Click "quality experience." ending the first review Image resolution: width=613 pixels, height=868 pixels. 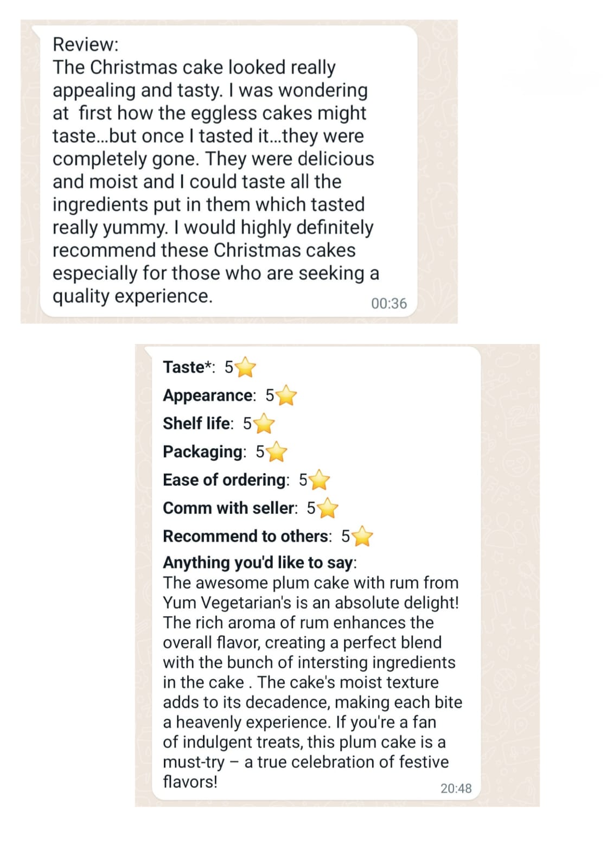[132, 296]
